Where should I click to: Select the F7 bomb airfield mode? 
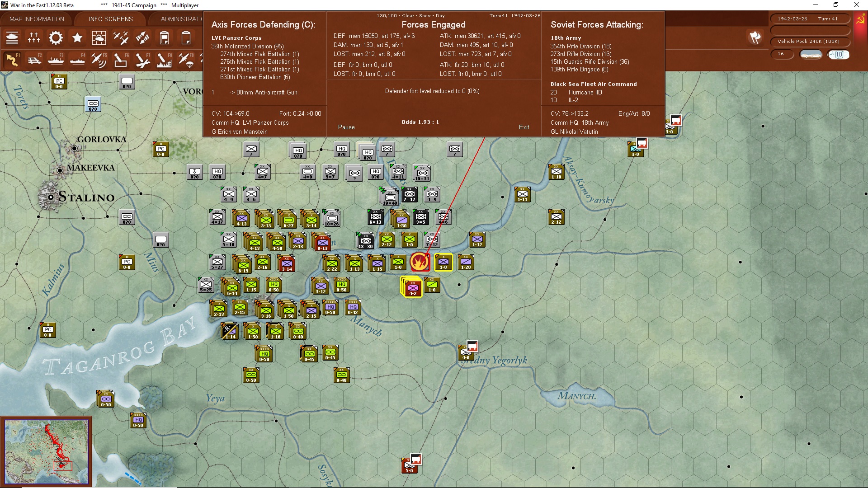tap(142, 60)
